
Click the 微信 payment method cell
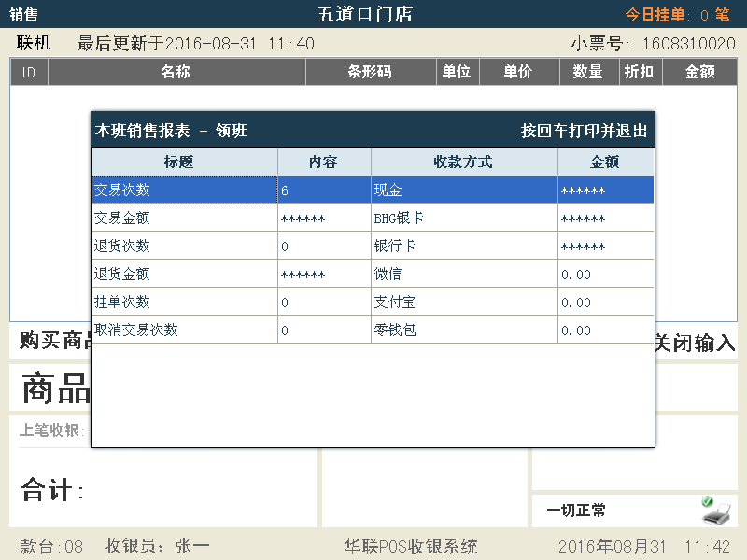[464, 273]
